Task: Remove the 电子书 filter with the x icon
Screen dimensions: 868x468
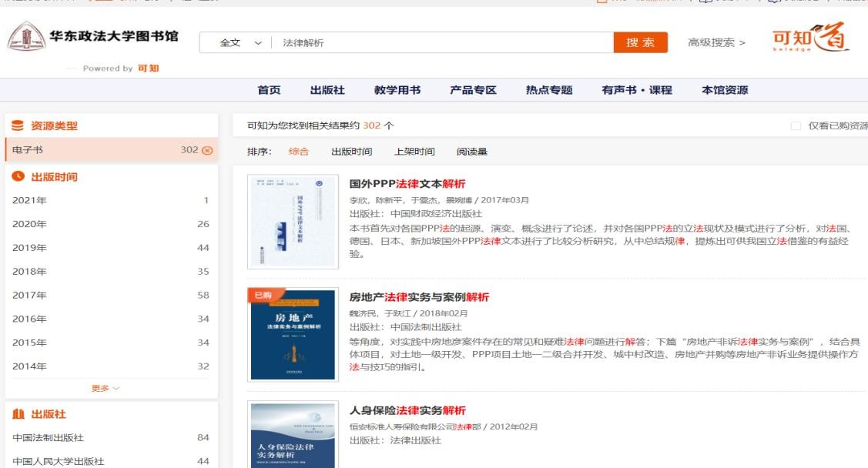Action: (x=206, y=150)
